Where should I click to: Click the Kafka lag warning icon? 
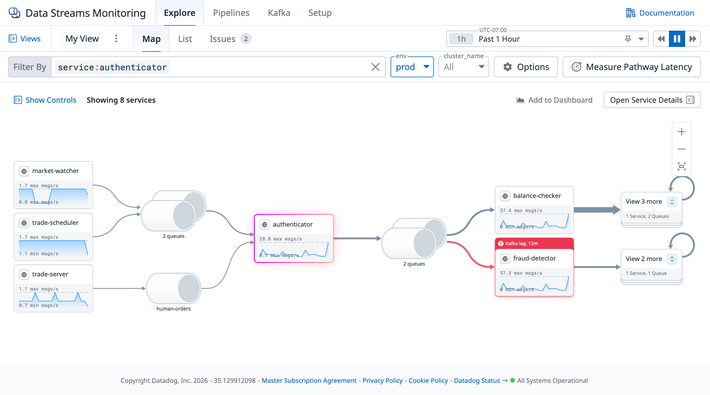coord(500,244)
